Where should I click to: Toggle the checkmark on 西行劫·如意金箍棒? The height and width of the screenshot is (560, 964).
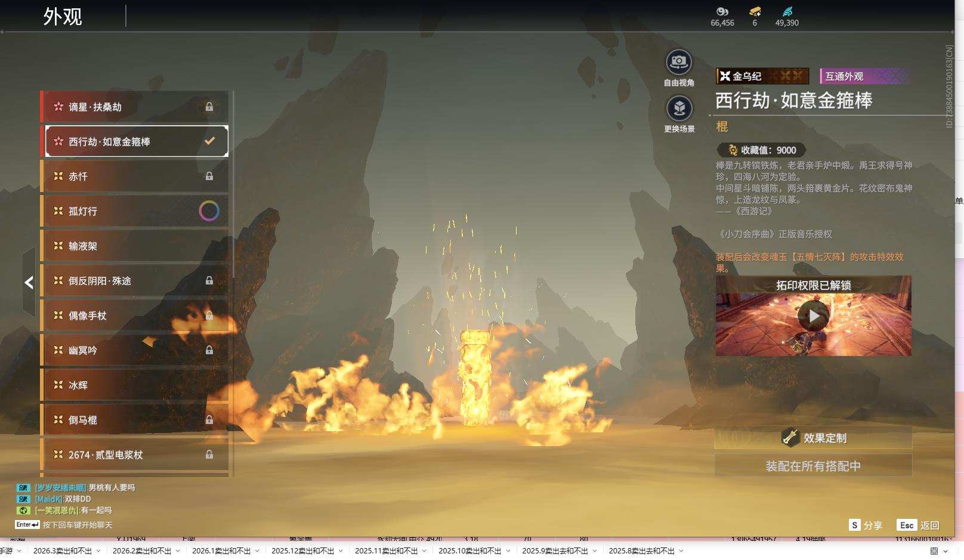click(209, 141)
